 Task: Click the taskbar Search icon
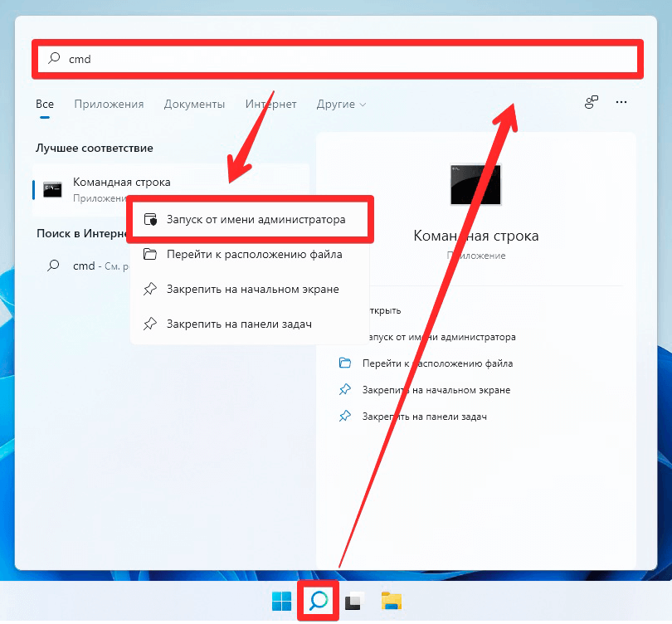pyautogui.click(x=319, y=601)
